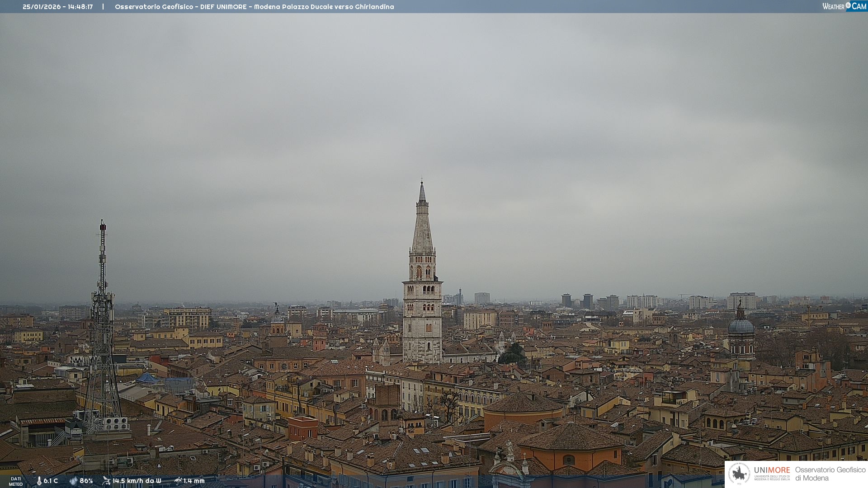This screenshot has height=488, width=868.
Task: Click the UNIMORE university seal emblem
Action: (740, 474)
